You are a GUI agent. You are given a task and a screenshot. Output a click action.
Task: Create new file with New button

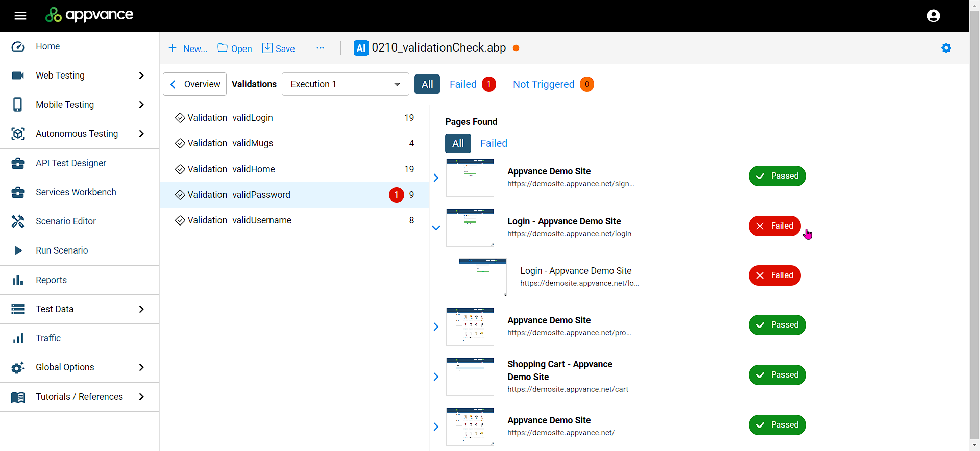[187, 48]
